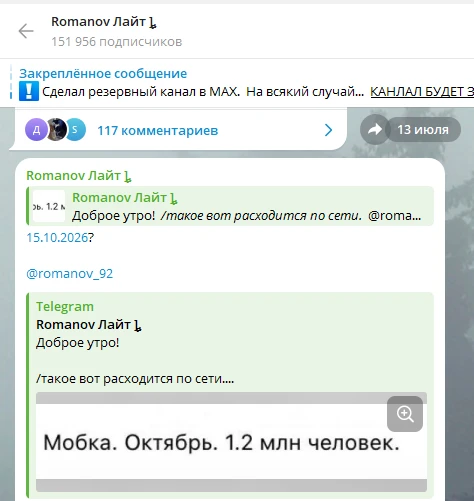Open the Мобка. Октябрь image preview

(x=231, y=442)
